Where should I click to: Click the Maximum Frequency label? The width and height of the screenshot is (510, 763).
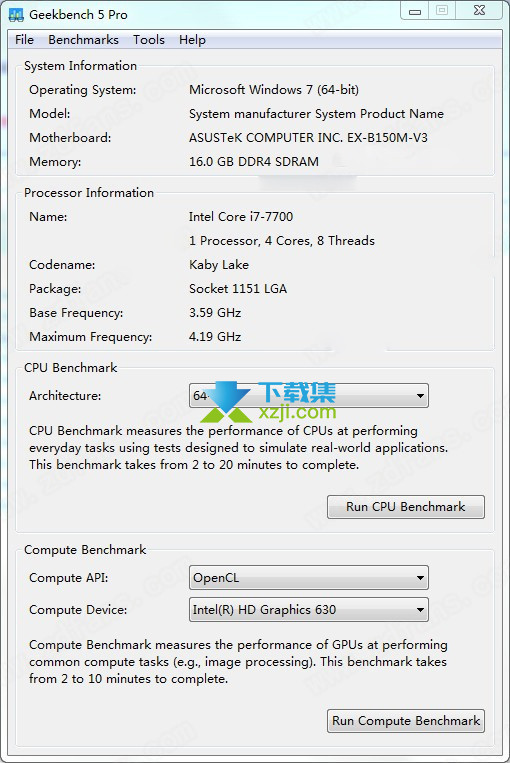coord(91,337)
